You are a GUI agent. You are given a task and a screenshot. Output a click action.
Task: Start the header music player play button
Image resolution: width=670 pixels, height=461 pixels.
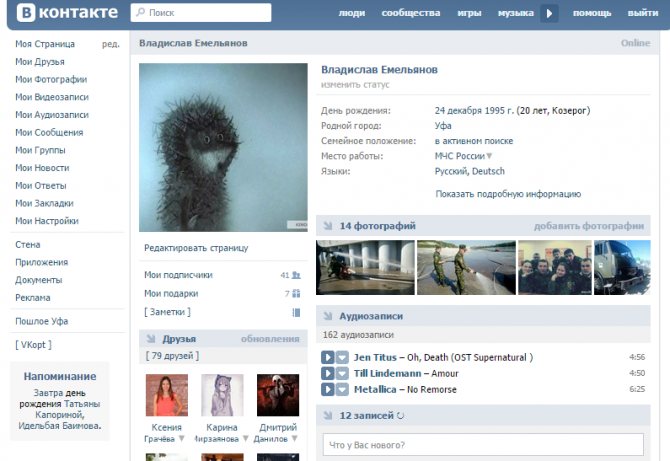click(549, 13)
